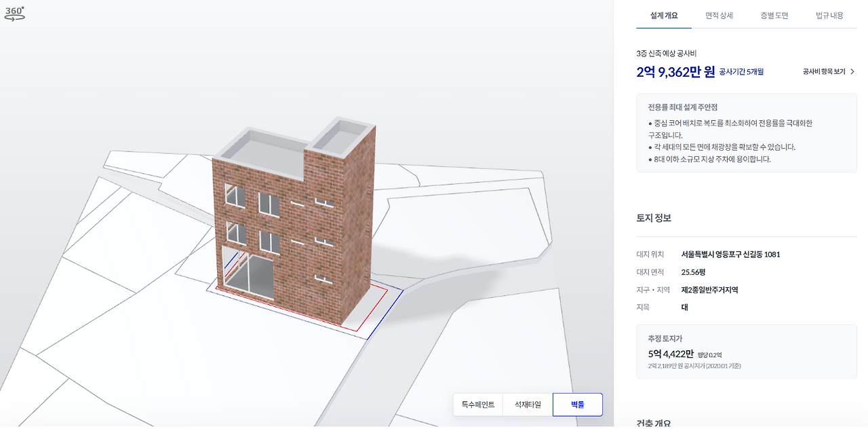Click the 3층 신축 예상 공사비 label

[667, 53]
